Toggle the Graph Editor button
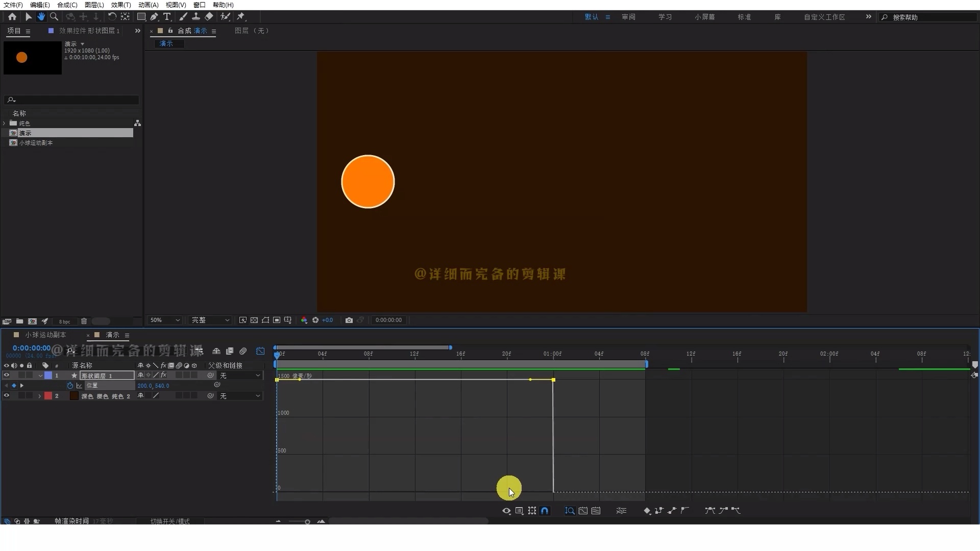 coord(260,351)
